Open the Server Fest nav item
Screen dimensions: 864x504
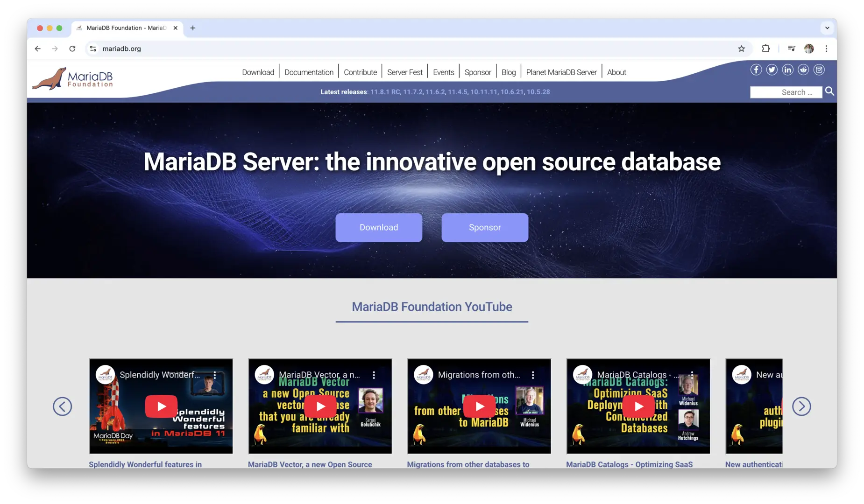[404, 72]
